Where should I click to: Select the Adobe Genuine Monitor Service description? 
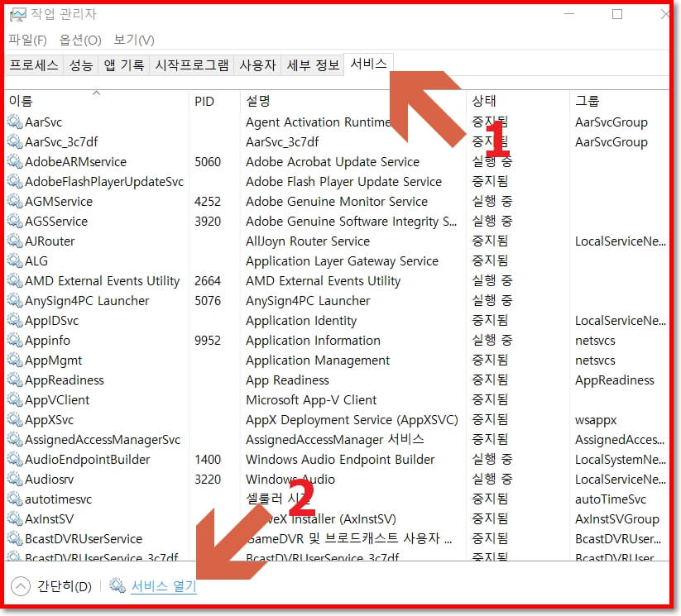pyautogui.click(x=337, y=202)
